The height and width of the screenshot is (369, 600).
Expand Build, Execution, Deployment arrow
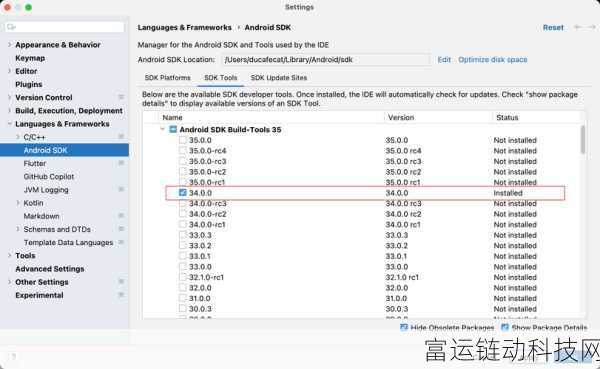[x=10, y=111]
